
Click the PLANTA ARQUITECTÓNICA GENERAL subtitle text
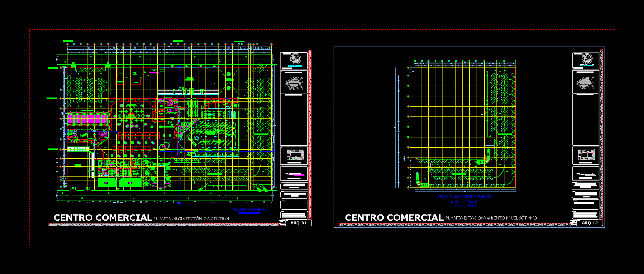point(192,219)
